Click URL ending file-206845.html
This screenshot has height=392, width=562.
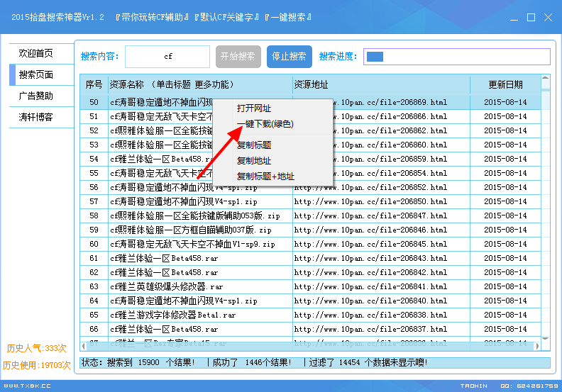point(370,244)
